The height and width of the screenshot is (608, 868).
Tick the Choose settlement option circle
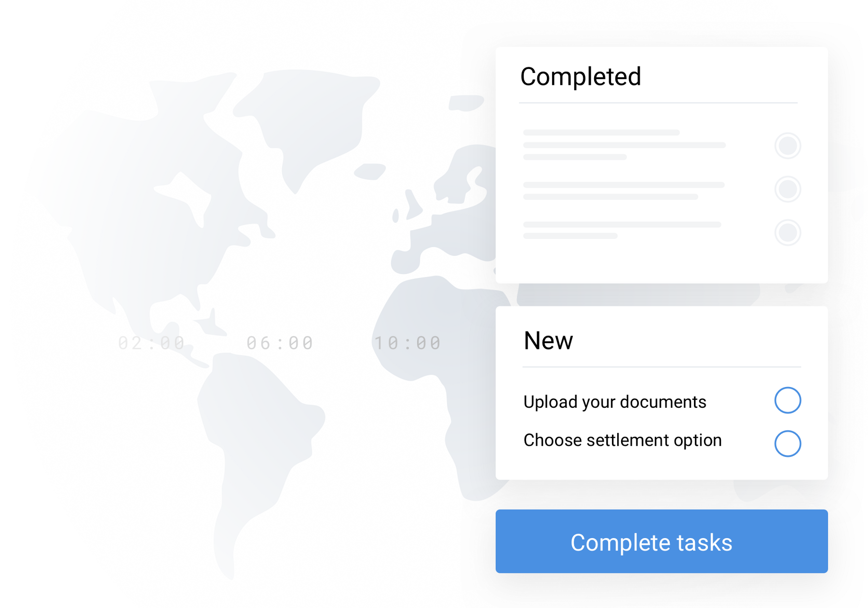(x=787, y=443)
